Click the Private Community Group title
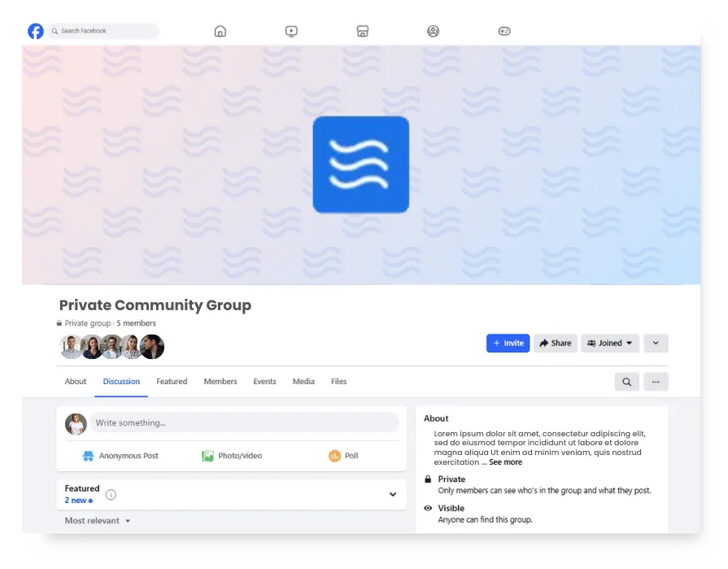This screenshot has width=728, height=569. coord(155,305)
